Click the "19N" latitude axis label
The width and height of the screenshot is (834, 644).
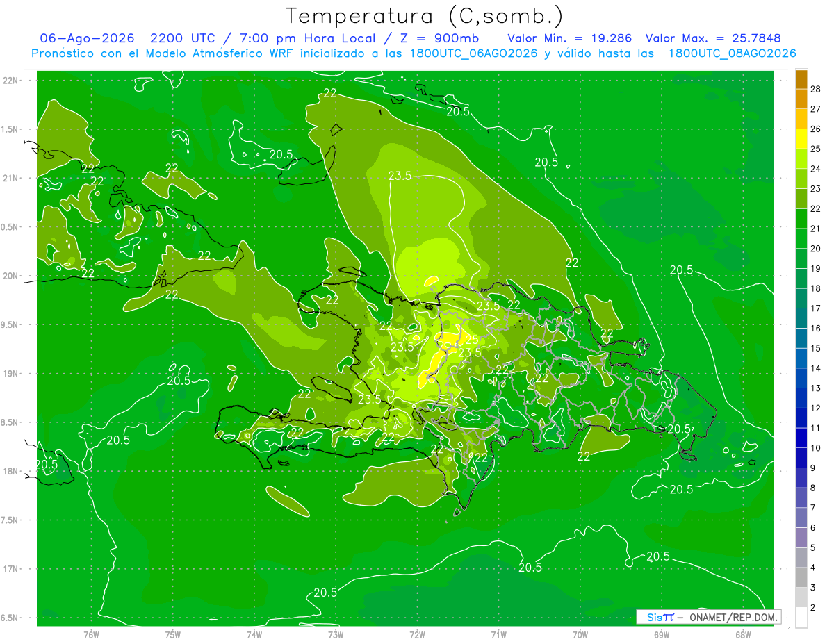(10, 373)
